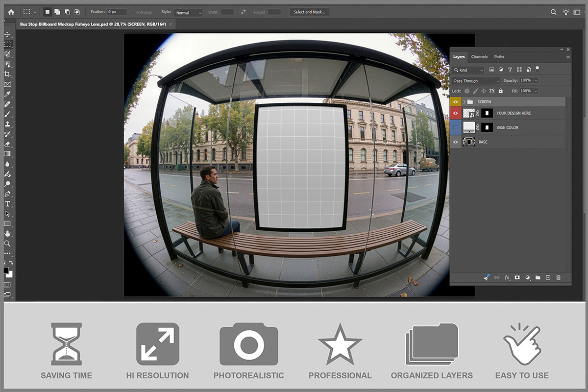
Task: Open the Kind filter dropdown
Action: click(467, 70)
